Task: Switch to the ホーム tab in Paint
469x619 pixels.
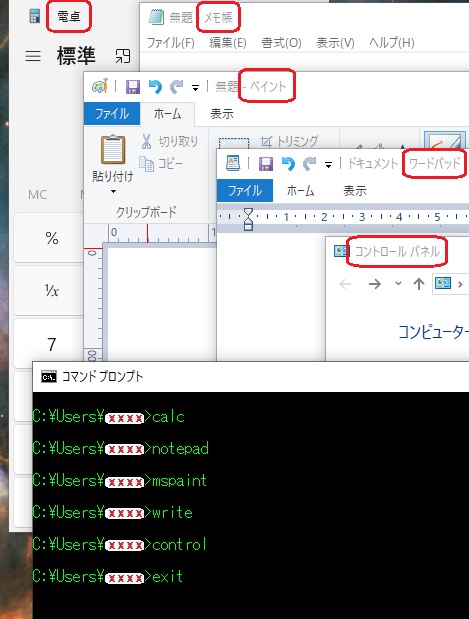Action: coord(167,114)
